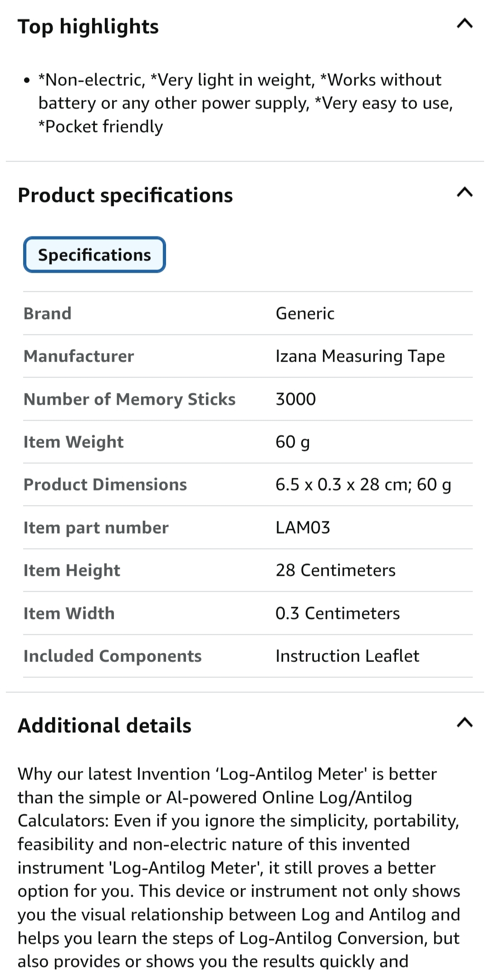Click the Brand row label
The image size is (490, 980).
click(x=48, y=314)
